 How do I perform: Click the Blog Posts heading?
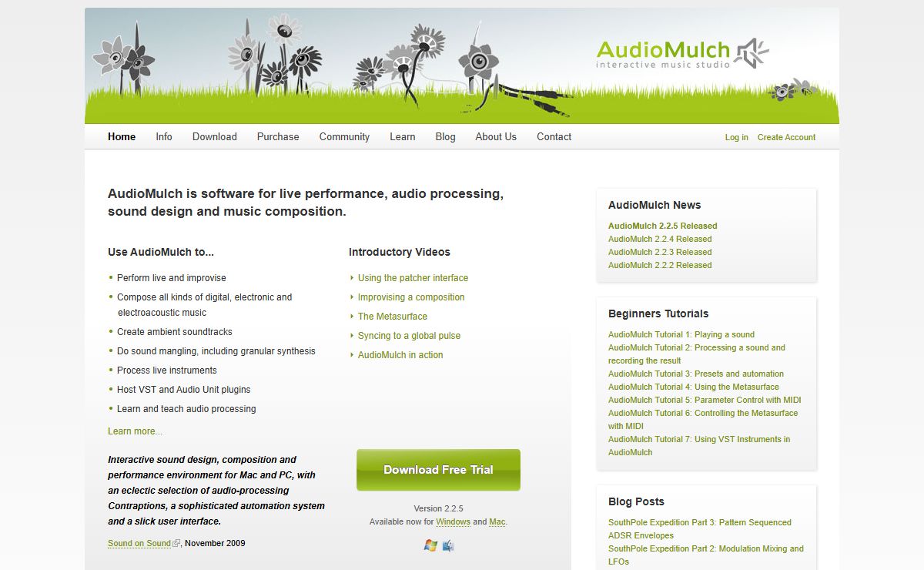636,501
